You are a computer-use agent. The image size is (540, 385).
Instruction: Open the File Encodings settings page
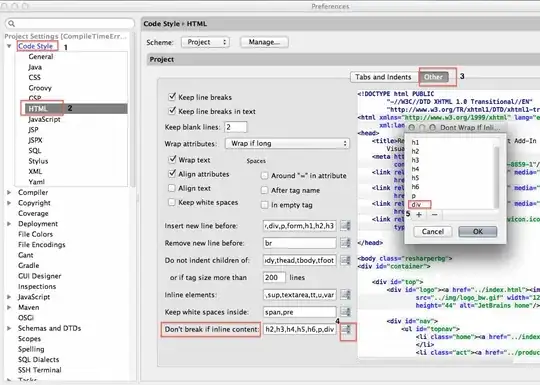(42, 245)
